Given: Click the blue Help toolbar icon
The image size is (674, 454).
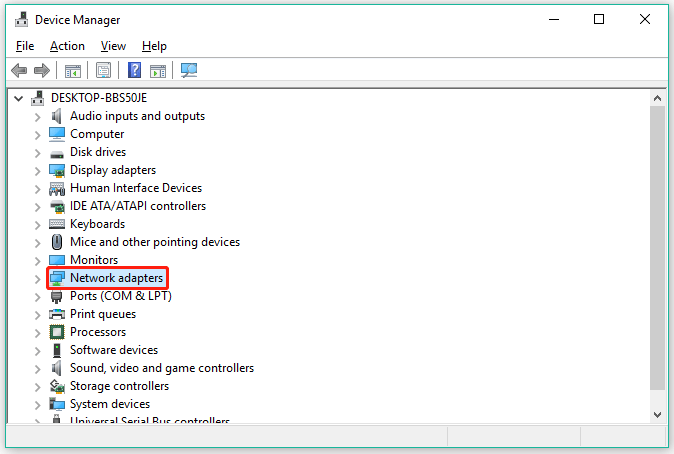Looking at the screenshot, I should point(134,70).
